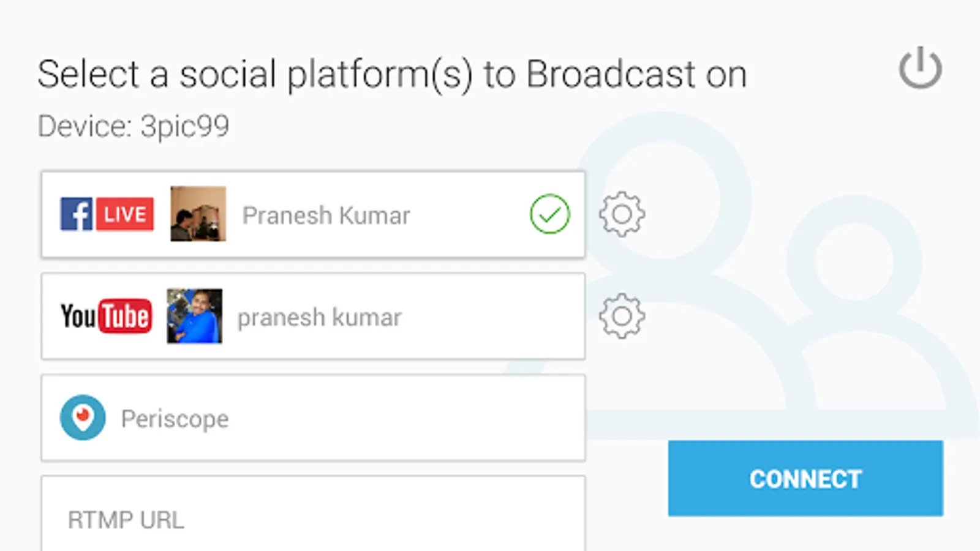Click the 'Select a social platform(s)' heading

tap(392, 75)
